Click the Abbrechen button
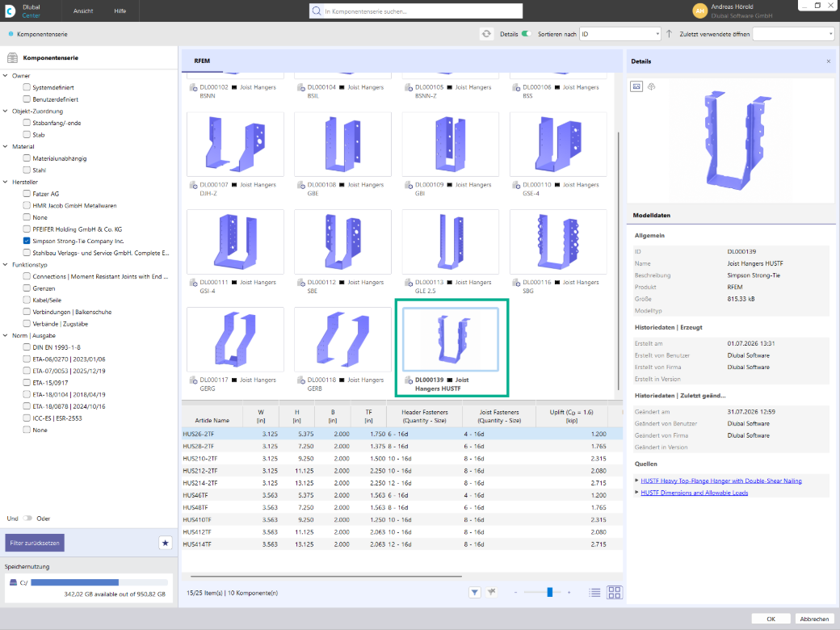Image resolution: width=840 pixels, height=630 pixels. tap(814, 619)
